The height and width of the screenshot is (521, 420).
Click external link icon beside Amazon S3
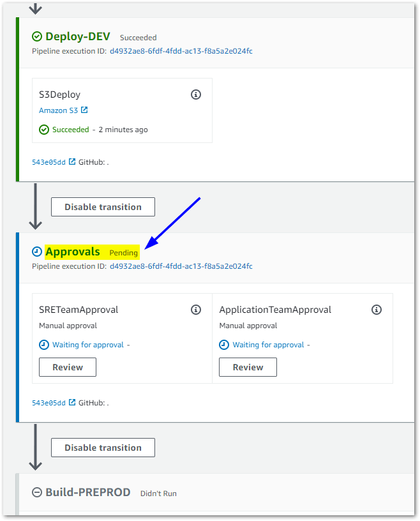84,110
